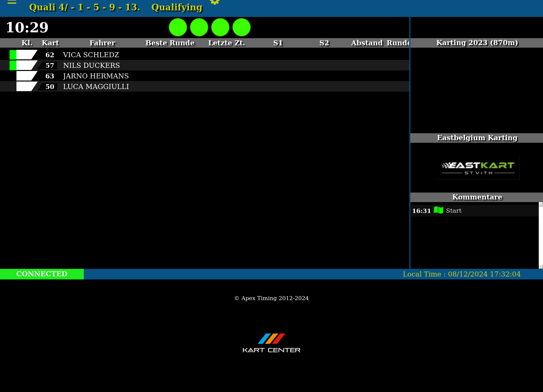Viewport: 543px width, 392px height.
Task: Click the Kommentare panel header
Action: [477, 197]
